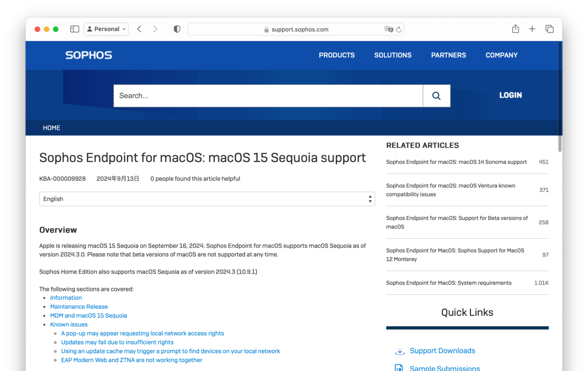Reload the page with the refresh icon
Image resolution: width=588 pixels, height=371 pixels.
click(x=399, y=29)
